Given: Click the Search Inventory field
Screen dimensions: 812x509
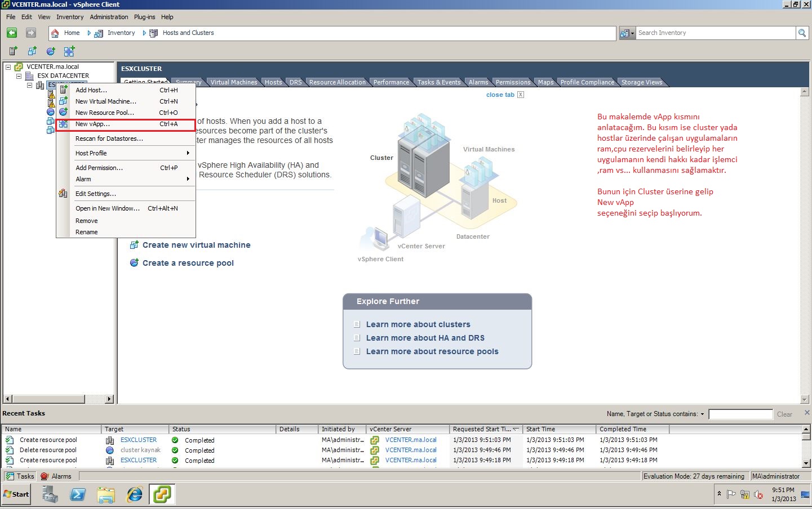Looking at the screenshot, I should (716, 33).
